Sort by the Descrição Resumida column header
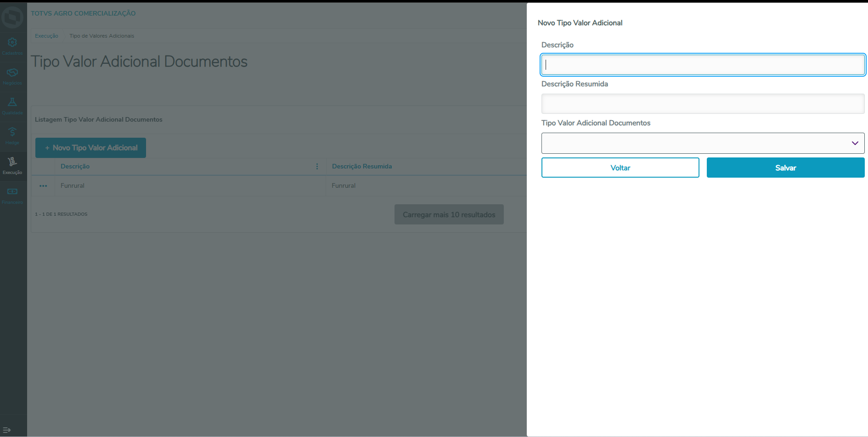 [x=362, y=167]
